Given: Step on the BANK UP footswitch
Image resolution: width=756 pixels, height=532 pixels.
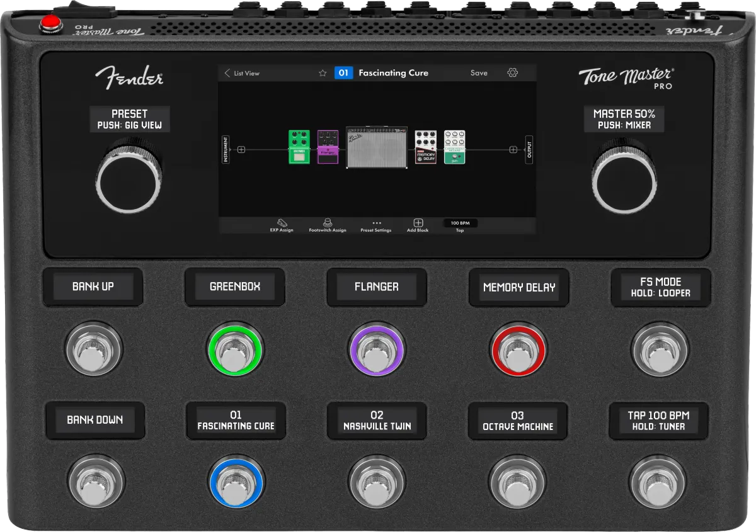Looking at the screenshot, I should pyautogui.click(x=93, y=349).
